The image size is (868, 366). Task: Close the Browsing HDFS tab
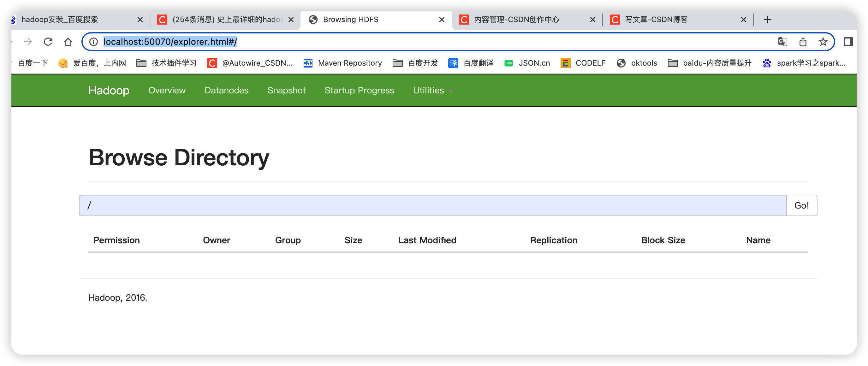click(x=442, y=20)
